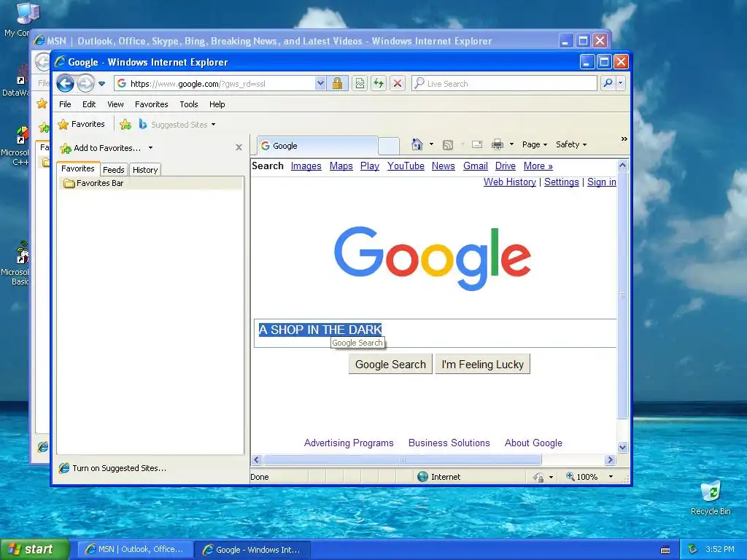747x560 pixels.
Task: Refresh the page with the green arrows
Action: (x=379, y=84)
